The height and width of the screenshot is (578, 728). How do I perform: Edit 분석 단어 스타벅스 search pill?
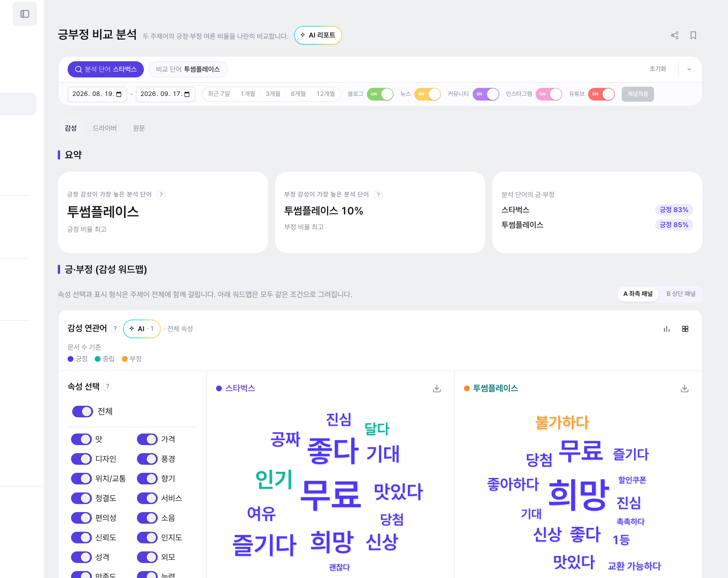tap(106, 69)
